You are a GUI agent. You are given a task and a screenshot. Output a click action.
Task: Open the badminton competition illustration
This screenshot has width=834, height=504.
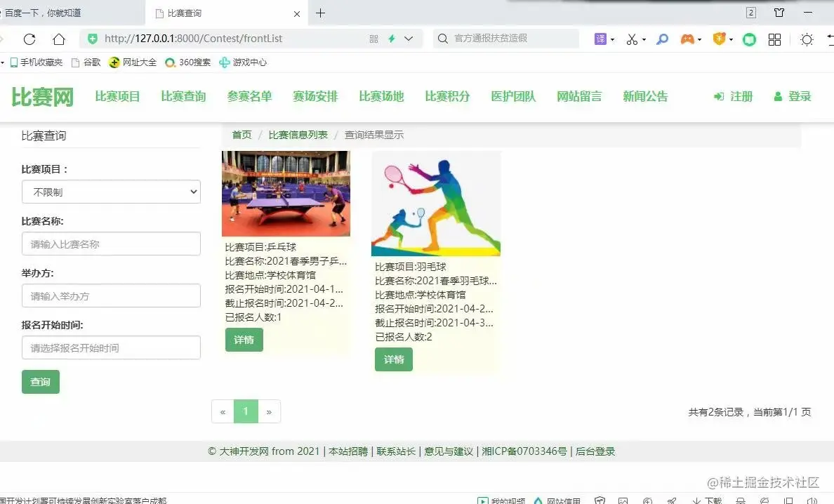pos(436,204)
